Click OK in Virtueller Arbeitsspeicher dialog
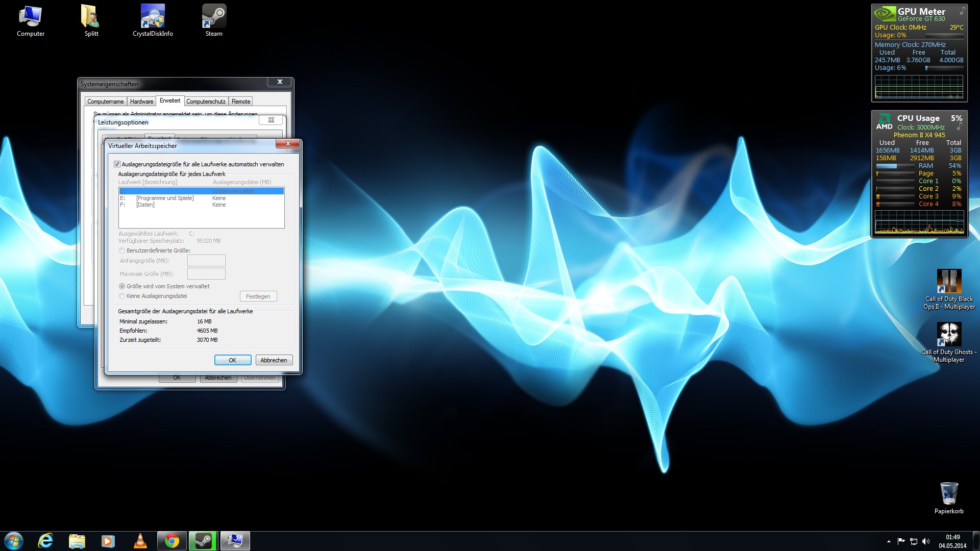Image resolution: width=980 pixels, height=551 pixels. [232, 360]
